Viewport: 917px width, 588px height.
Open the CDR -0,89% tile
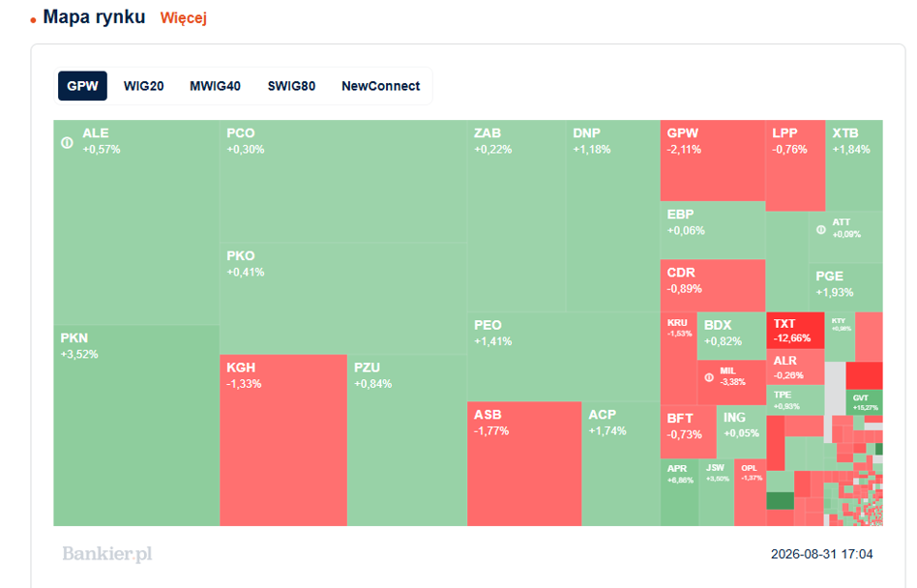(713, 285)
